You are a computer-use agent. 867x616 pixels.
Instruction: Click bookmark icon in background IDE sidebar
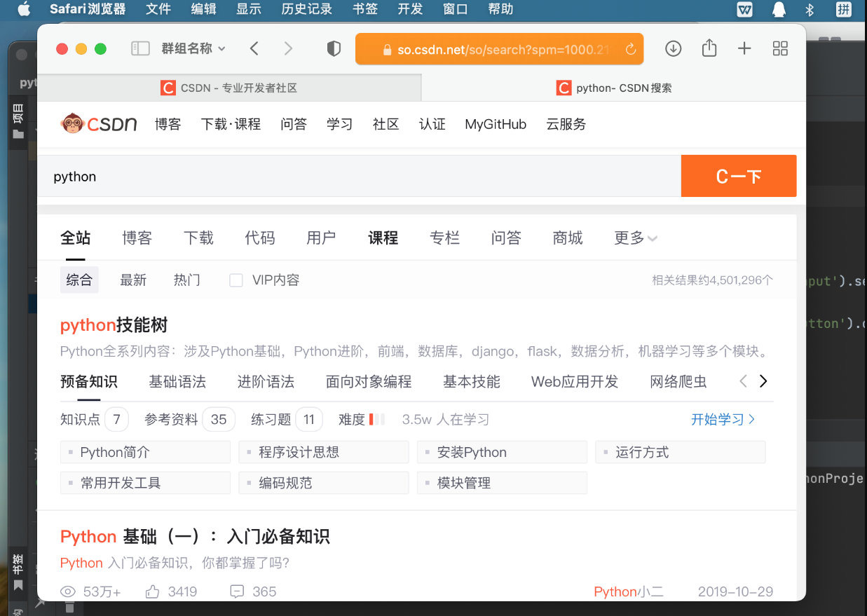click(18, 585)
